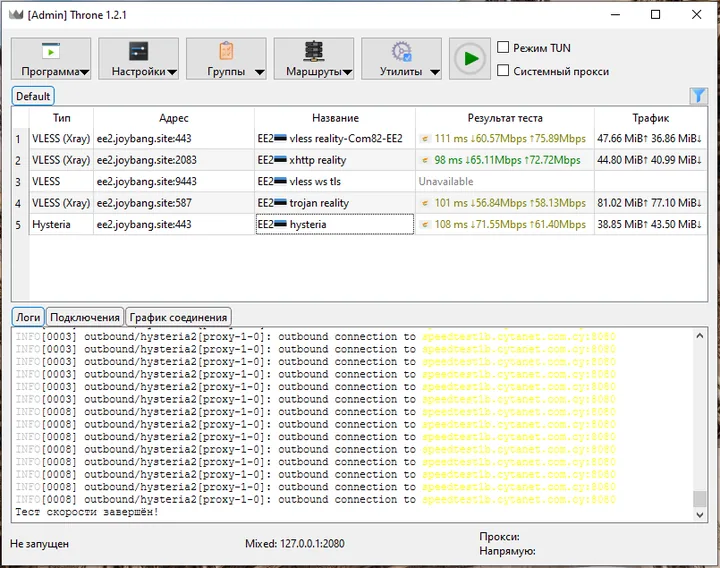Click flag icon beside xhttp reality
Screen dimensions: 720x568
click(280, 160)
